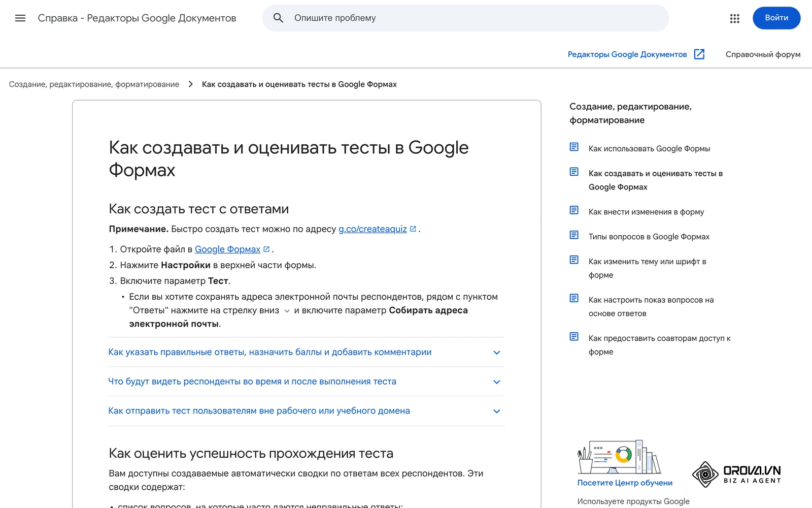This screenshot has width=812, height=508.
Task: Click the breadcrumb chevron separator icon
Action: 191,84
